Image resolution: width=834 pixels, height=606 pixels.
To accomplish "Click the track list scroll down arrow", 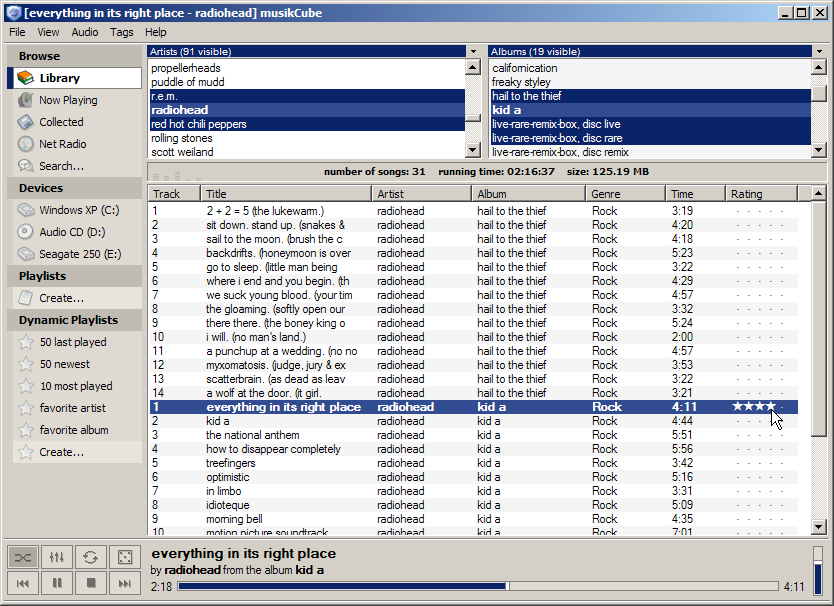I will point(819,527).
